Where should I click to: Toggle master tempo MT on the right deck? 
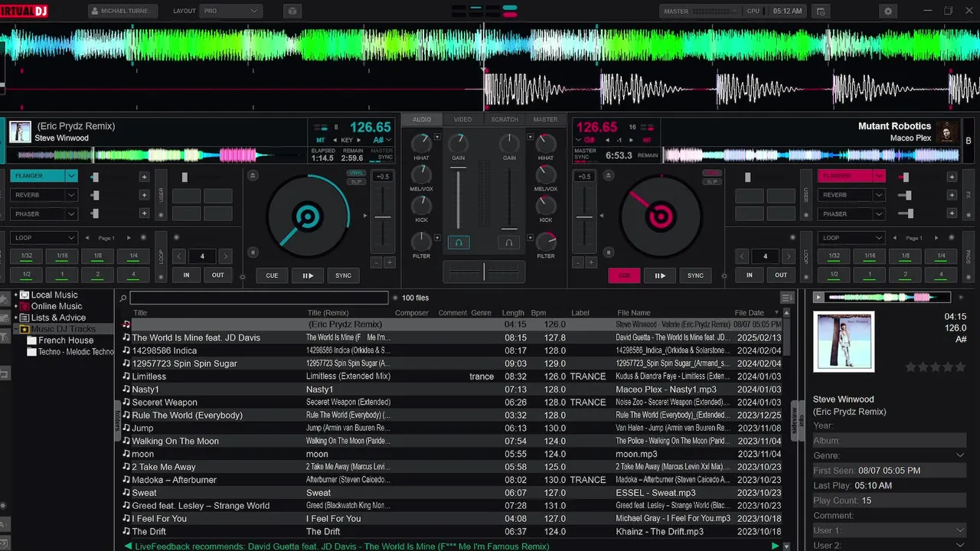(x=647, y=141)
